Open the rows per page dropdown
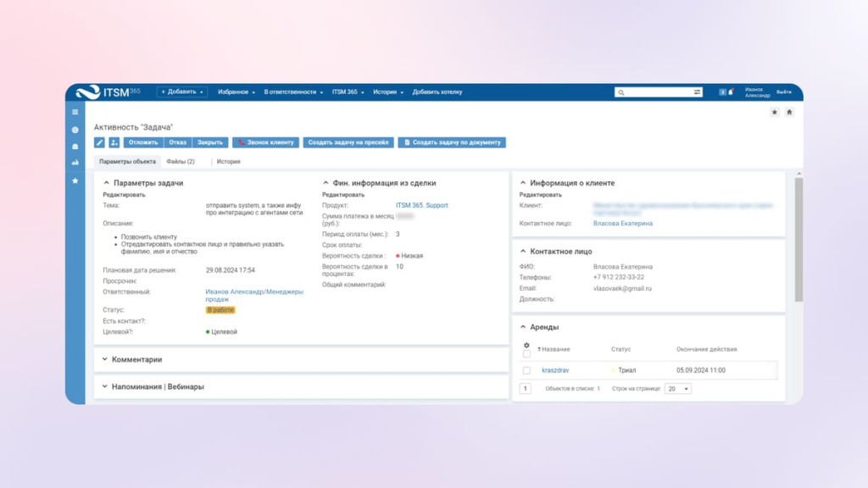 click(678, 389)
